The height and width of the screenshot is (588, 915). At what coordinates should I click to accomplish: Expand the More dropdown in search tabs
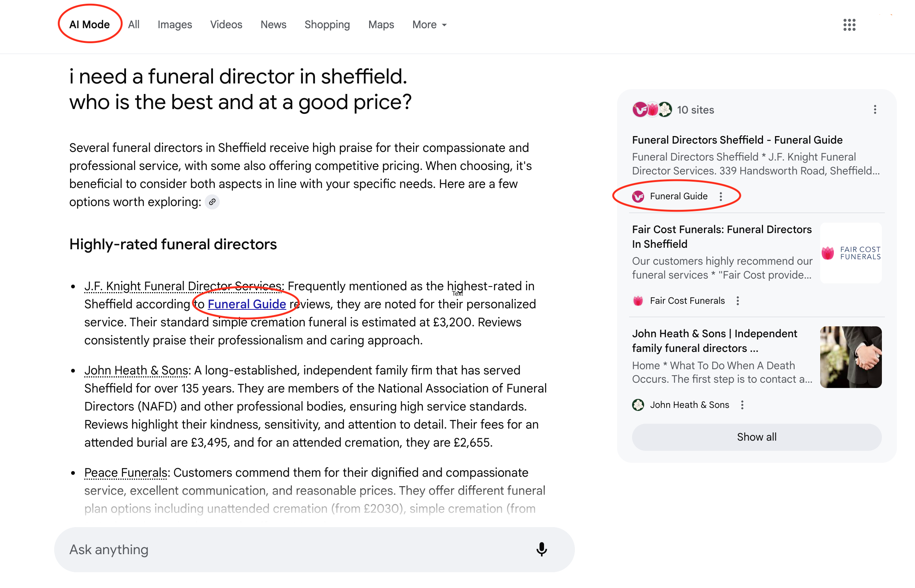pos(429,25)
